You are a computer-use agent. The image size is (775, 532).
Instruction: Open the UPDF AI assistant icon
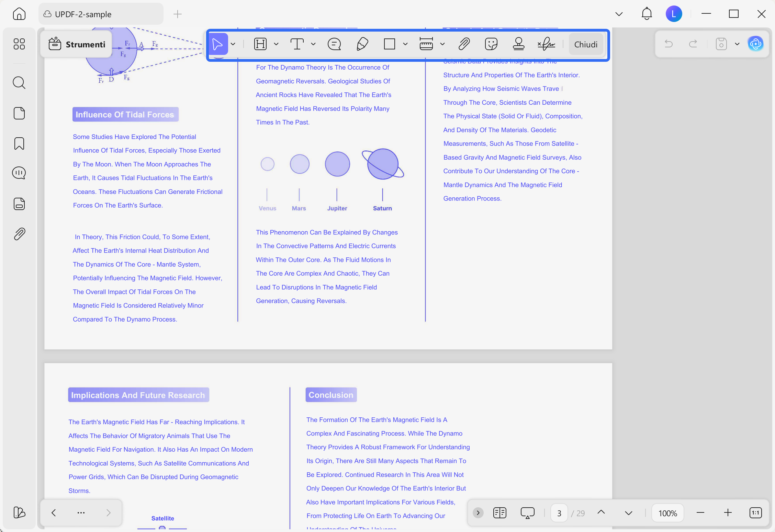(x=756, y=44)
